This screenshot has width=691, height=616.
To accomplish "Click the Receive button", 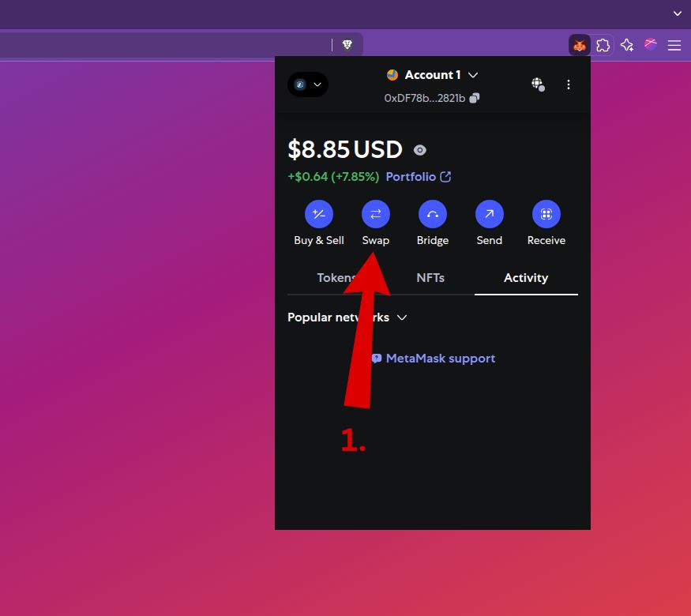I will tap(546, 223).
